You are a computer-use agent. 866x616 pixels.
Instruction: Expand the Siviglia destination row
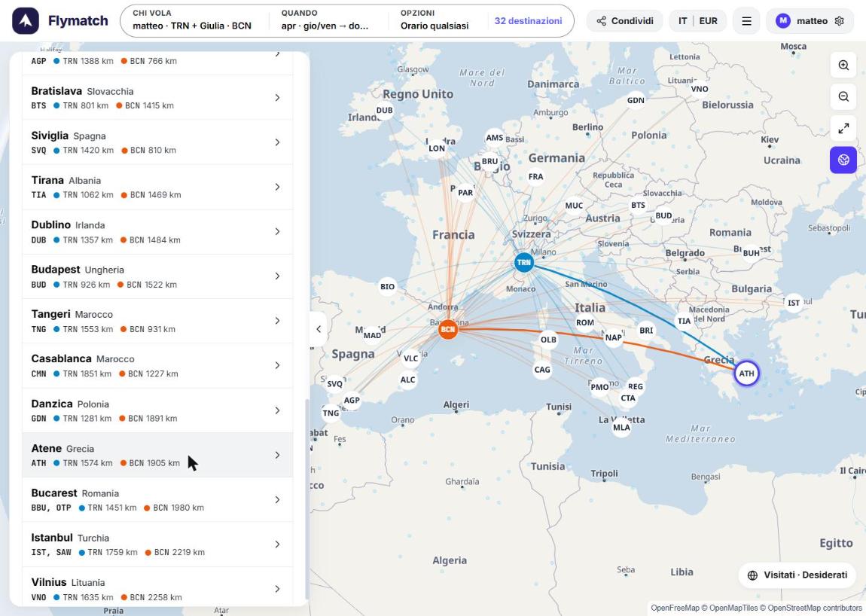157,142
